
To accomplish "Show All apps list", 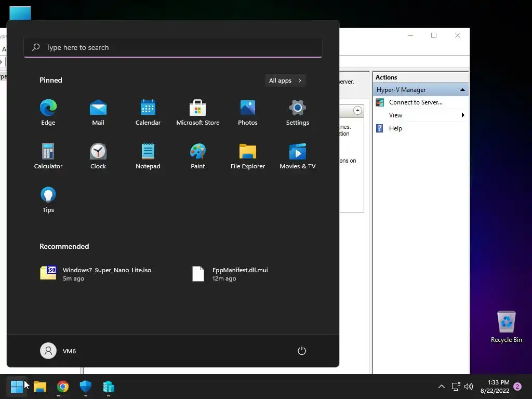I will point(285,81).
